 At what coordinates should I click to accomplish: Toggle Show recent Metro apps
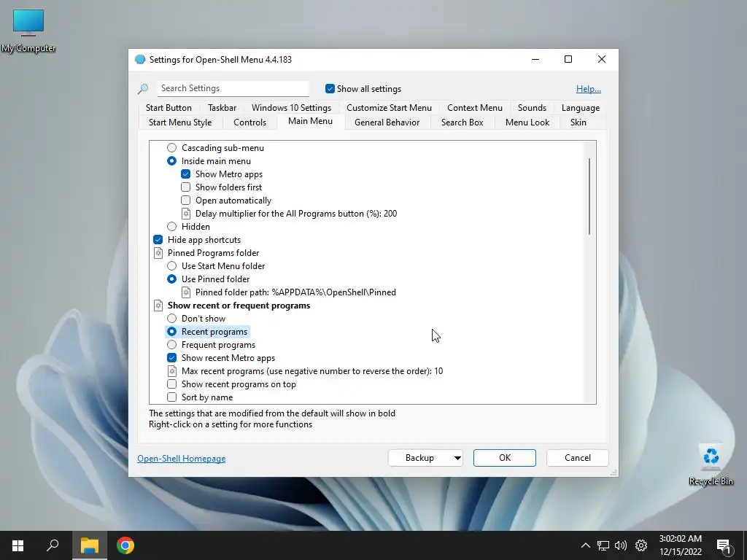pyautogui.click(x=172, y=357)
